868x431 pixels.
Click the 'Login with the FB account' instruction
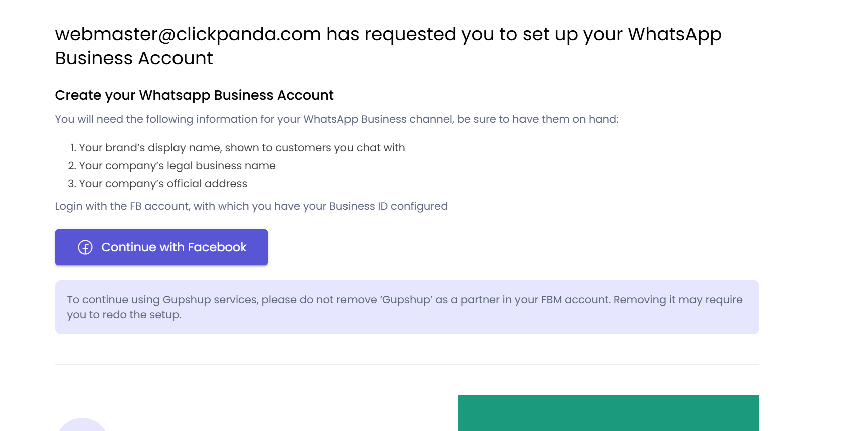coord(251,206)
